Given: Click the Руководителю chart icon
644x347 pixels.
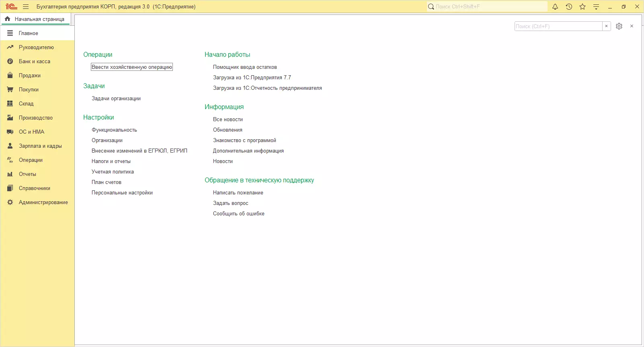Looking at the screenshot, I should (x=10, y=47).
